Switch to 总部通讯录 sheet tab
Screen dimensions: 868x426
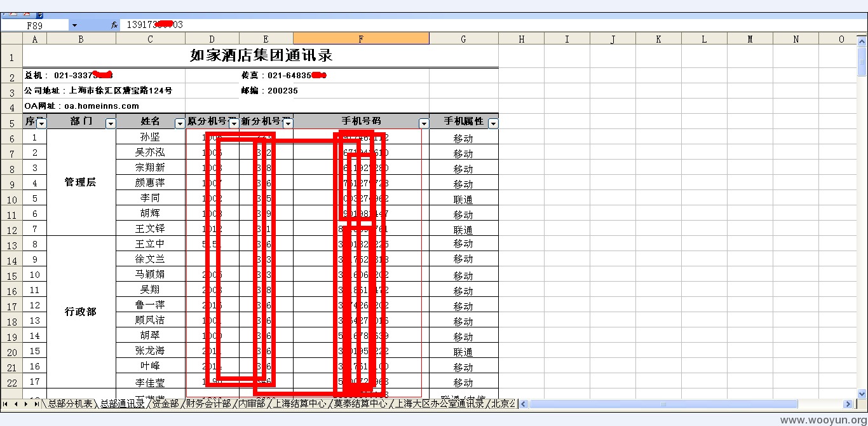click(122, 404)
